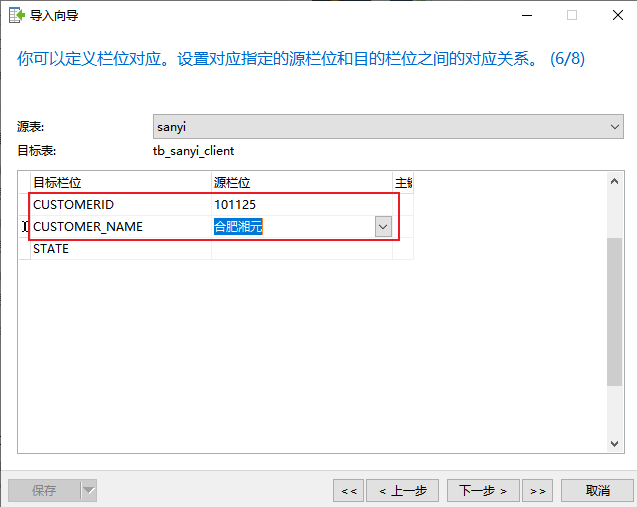
Task: Open the save button dropdown arrow
Action: (89, 491)
